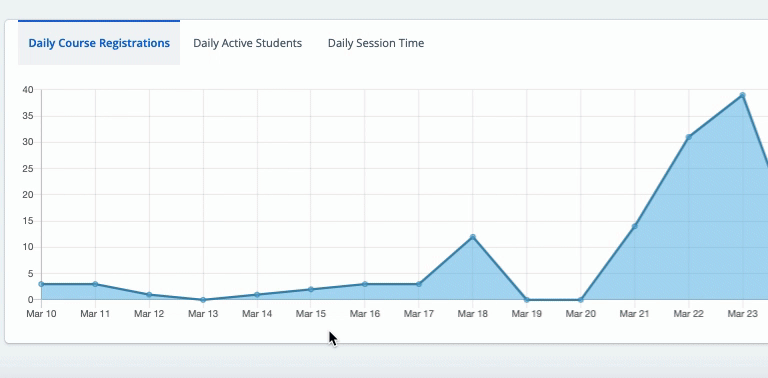Select the Mar 20 data point
768x378 pixels.
[x=580, y=300]
